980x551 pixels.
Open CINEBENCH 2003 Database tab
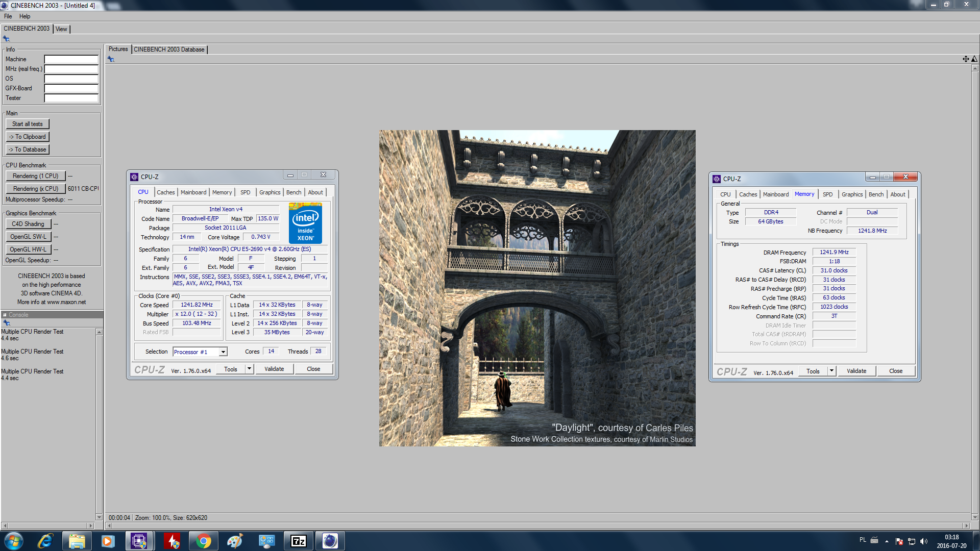[x=169, y=49]
